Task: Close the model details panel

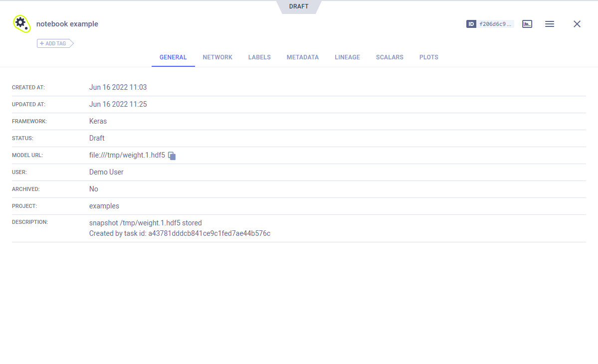Action: (577, 24)
